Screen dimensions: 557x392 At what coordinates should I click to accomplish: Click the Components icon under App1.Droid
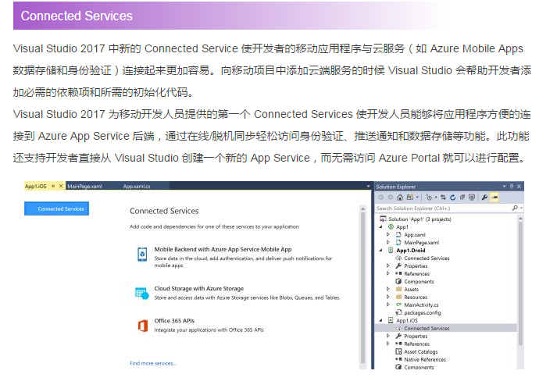point(398,282)
